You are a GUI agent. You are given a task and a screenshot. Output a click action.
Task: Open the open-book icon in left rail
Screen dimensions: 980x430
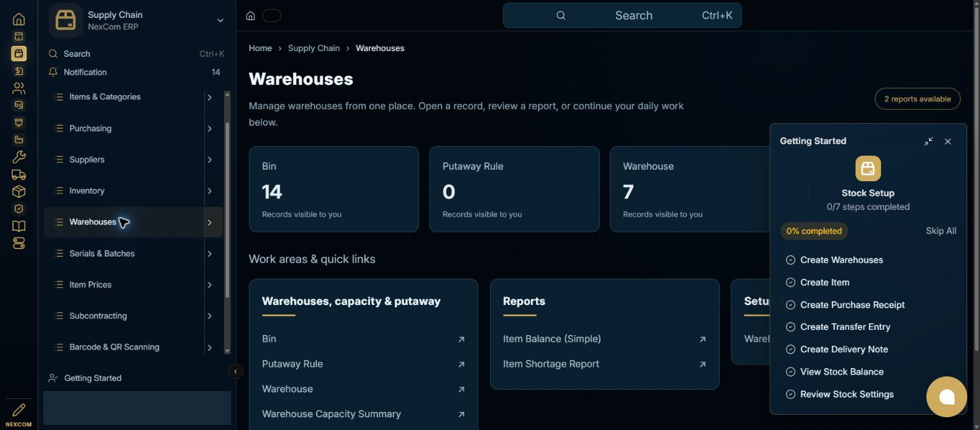tap(19, 226)
